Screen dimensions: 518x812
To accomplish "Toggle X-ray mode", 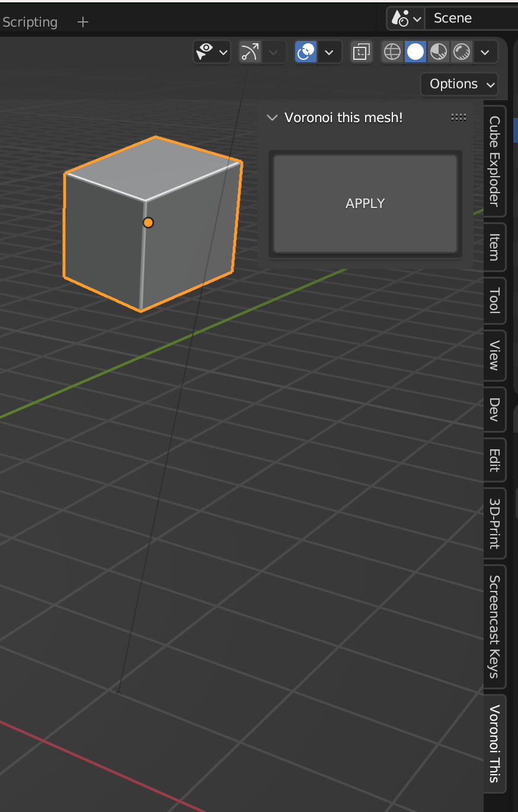I will pos(361,52).
